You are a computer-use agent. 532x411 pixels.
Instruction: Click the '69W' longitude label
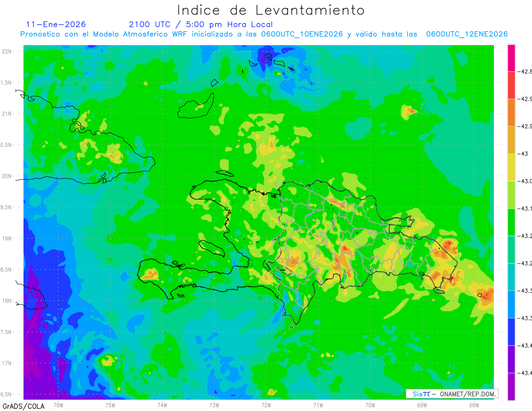(422, 405)
